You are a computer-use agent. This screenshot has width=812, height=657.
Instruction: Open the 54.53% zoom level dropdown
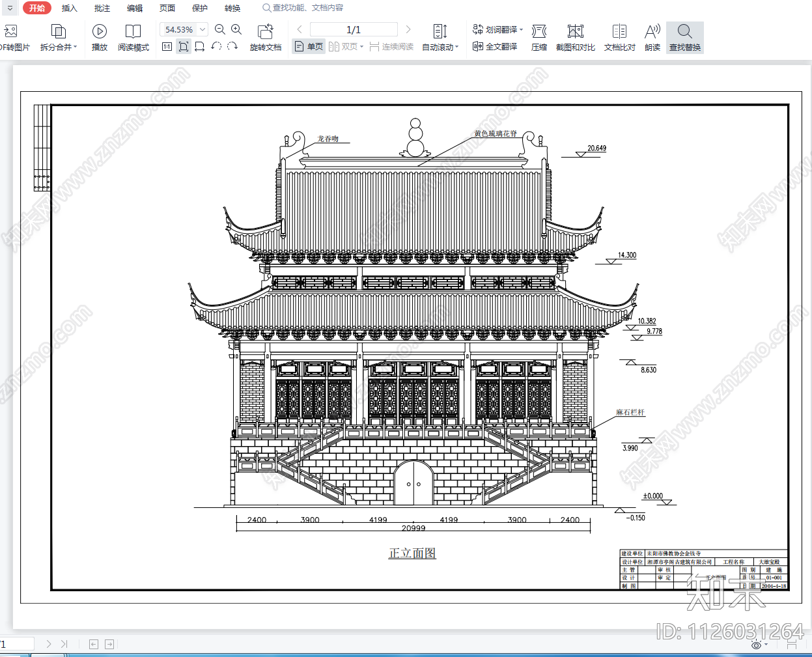pyautogui.click(x=183, y=29)
